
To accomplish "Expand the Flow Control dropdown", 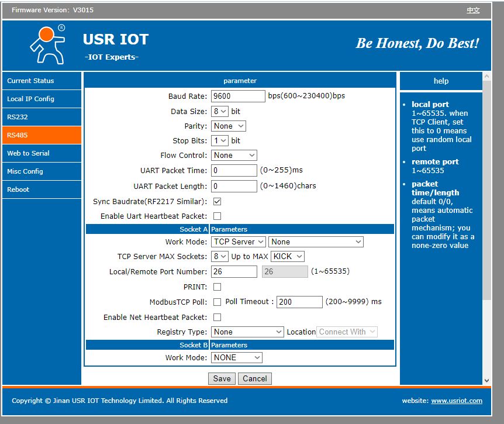I will tap(234, 155).
